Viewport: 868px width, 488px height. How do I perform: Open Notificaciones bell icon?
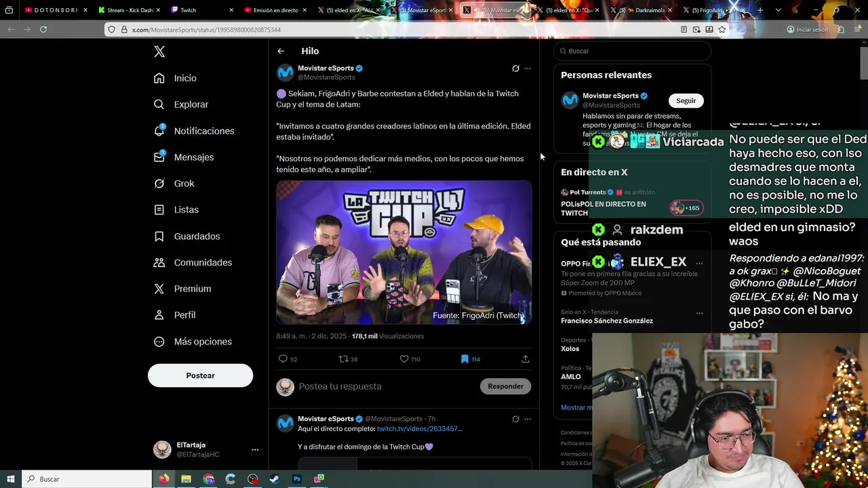coord(159,130)
